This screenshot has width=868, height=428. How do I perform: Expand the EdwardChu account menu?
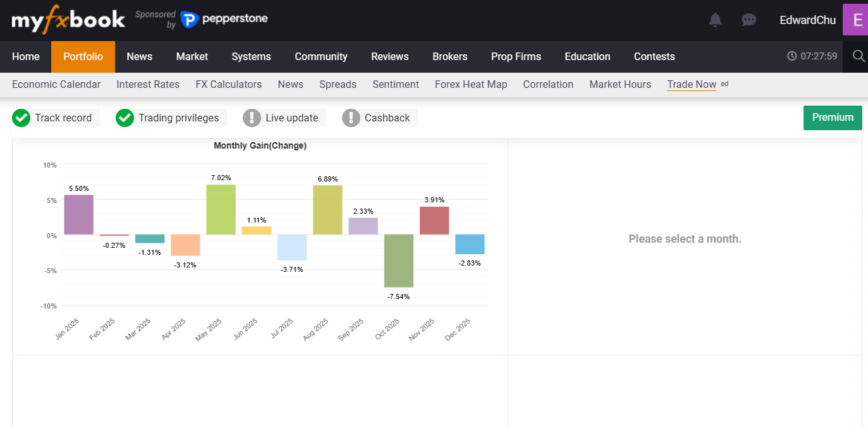[807, 20]
